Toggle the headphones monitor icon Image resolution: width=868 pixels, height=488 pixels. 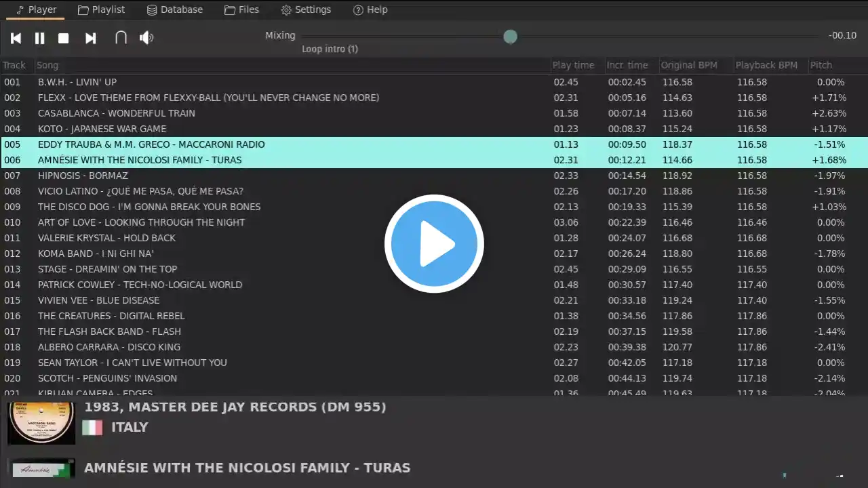pyautogui.click(x=121, y=37)
